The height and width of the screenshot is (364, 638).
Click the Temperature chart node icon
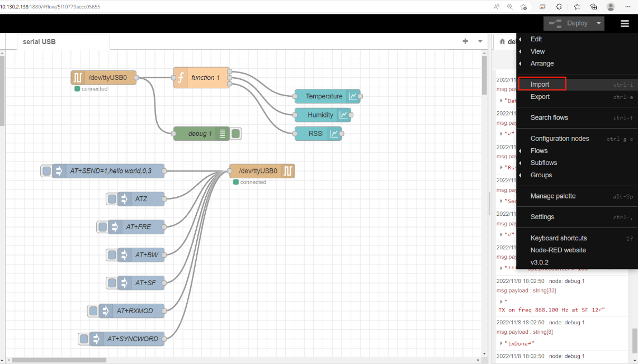point(353,96)
